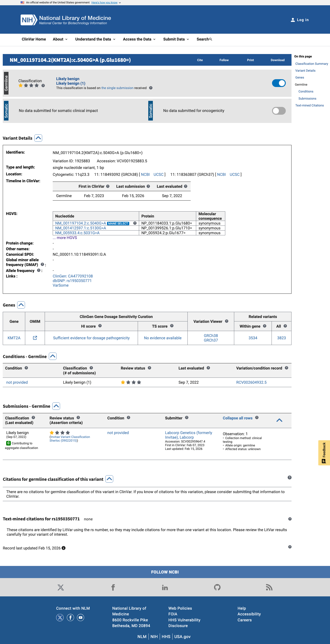
Task: Click help icon beside Collapse all rows
Action: (x=257, y=418)
